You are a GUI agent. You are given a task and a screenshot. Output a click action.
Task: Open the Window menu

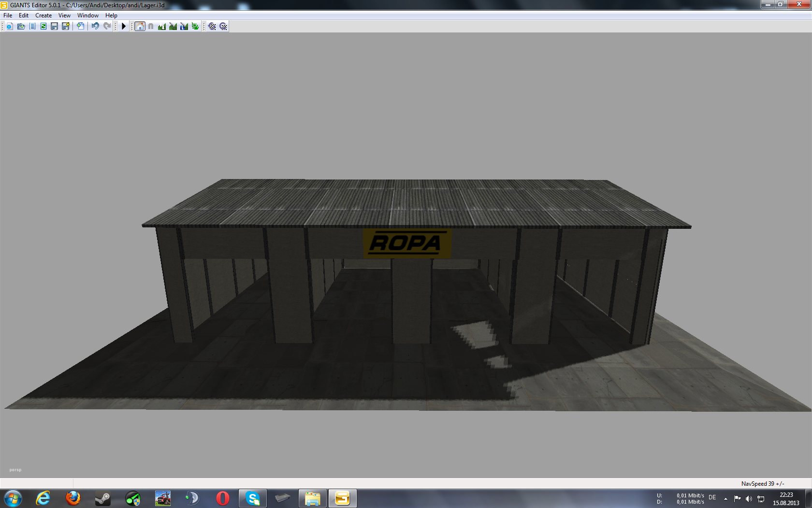point(88,15)
